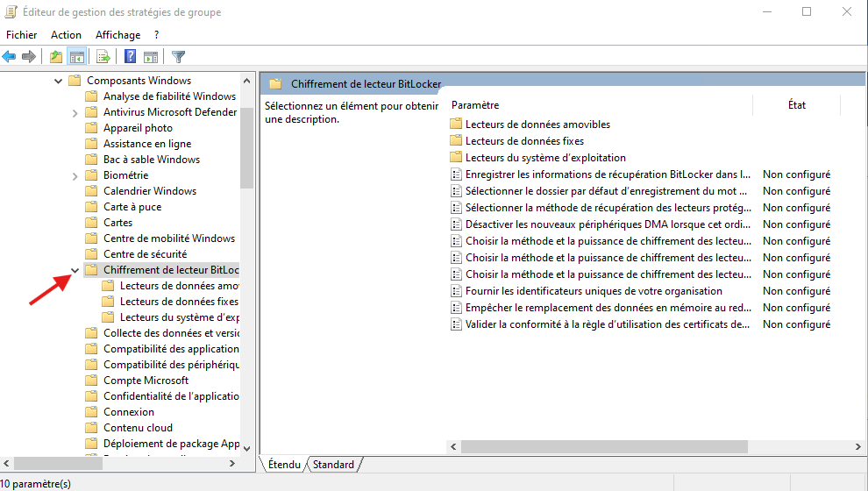Select Désactiver les nouveaux périphériques DMA setting

click(608, 224)
